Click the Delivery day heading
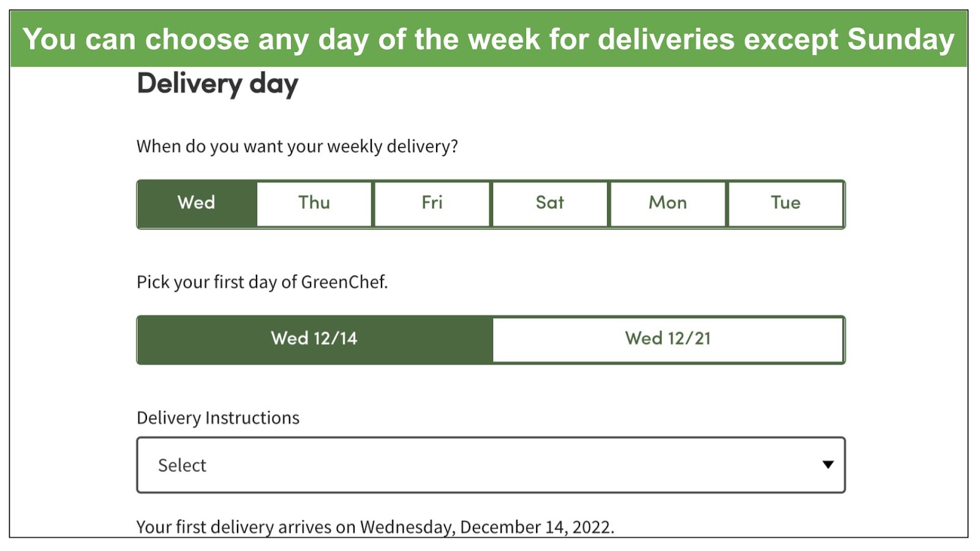 click(x=217, y=84)
